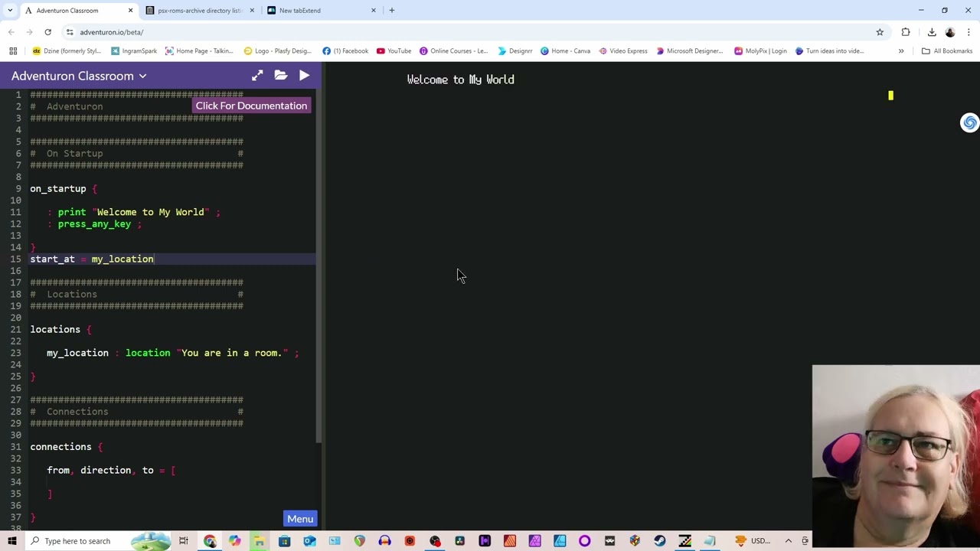
Task: Open Chrome extensions puzzle icon
Action: pyautogui.click(x=906, y=32)
